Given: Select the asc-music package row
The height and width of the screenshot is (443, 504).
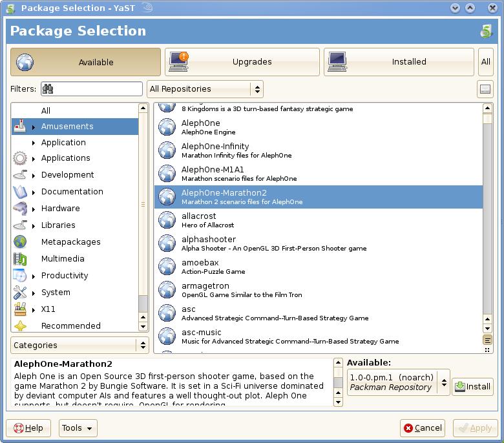Looking at the screenshot, I should pos(319,336).
